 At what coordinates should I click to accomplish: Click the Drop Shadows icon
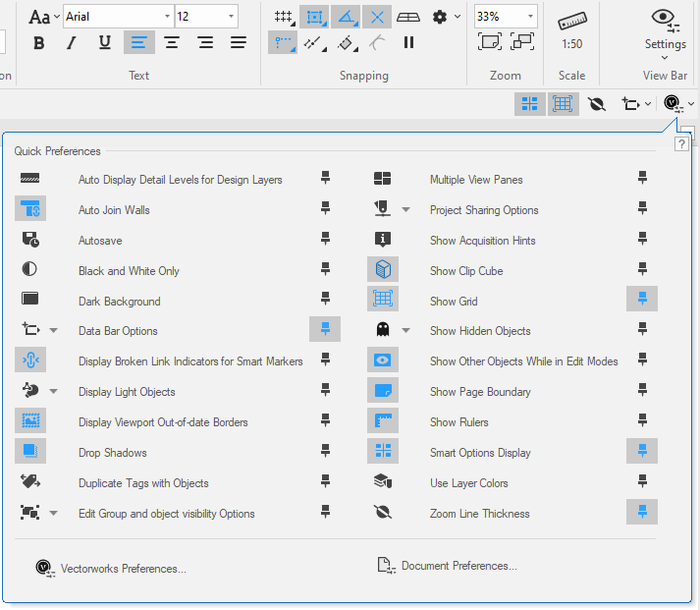tap(30, 452)
